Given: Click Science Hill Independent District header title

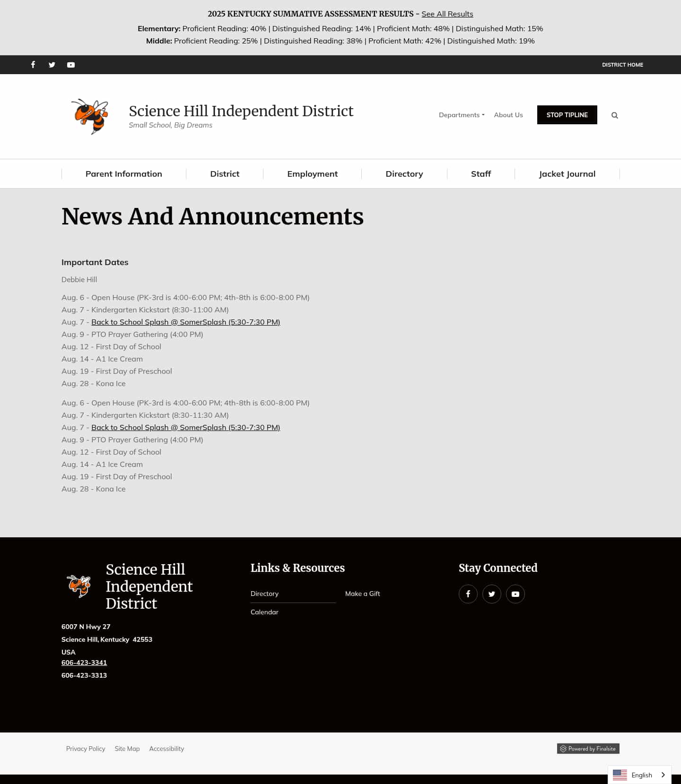Looking at the screenshot, I should [241, 111].
